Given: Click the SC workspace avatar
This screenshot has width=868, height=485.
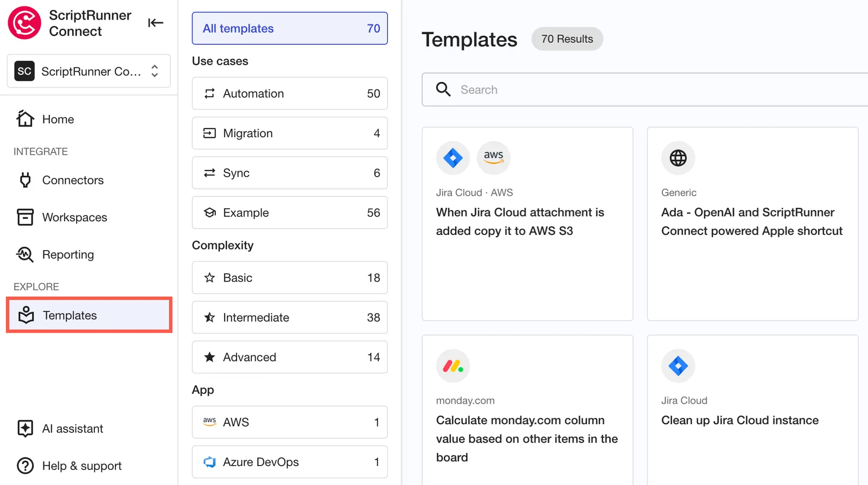Looking at the screenshot, I should (24, 71).
